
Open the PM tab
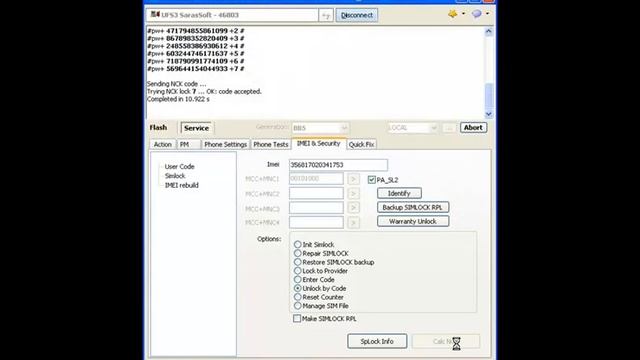188,144
